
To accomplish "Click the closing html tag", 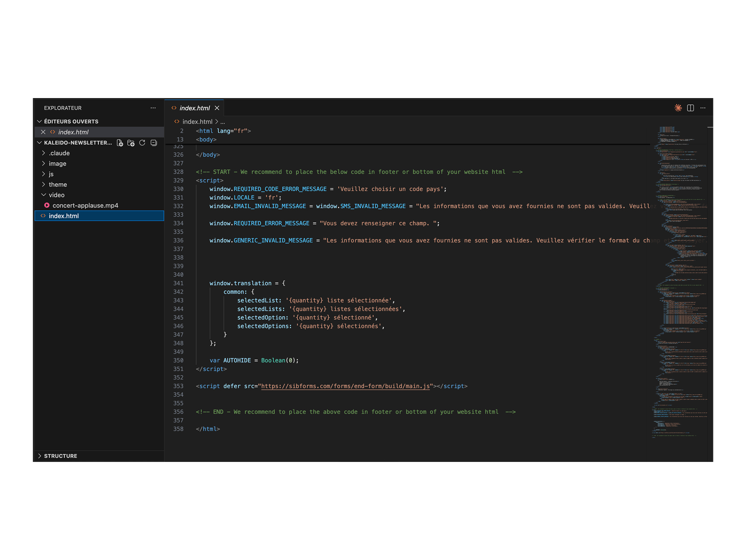I will click(x=208, y=429).
